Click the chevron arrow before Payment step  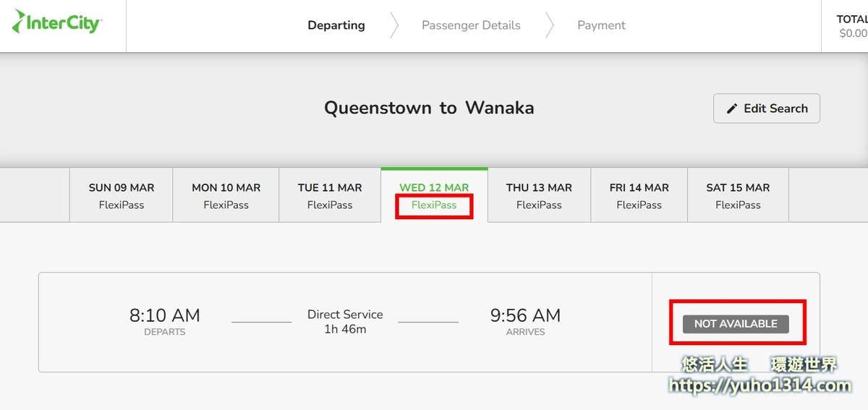tap(549, 25)
